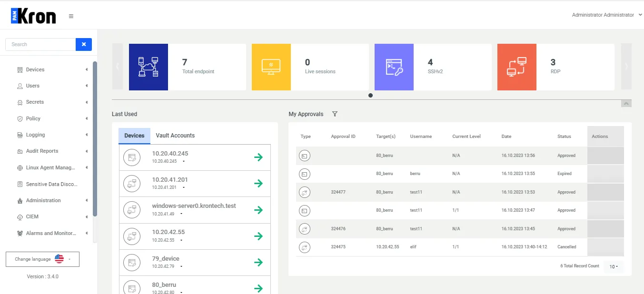Open the filter icon next to My Approvals
The image size is (644, 294).
pyautogui.click(x=335, y=114)
